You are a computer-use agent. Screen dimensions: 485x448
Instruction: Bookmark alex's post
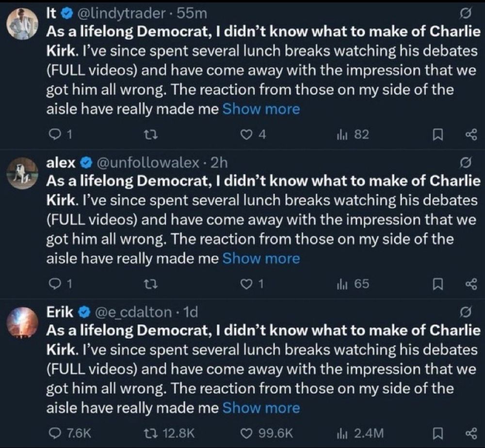click(438, 285)
